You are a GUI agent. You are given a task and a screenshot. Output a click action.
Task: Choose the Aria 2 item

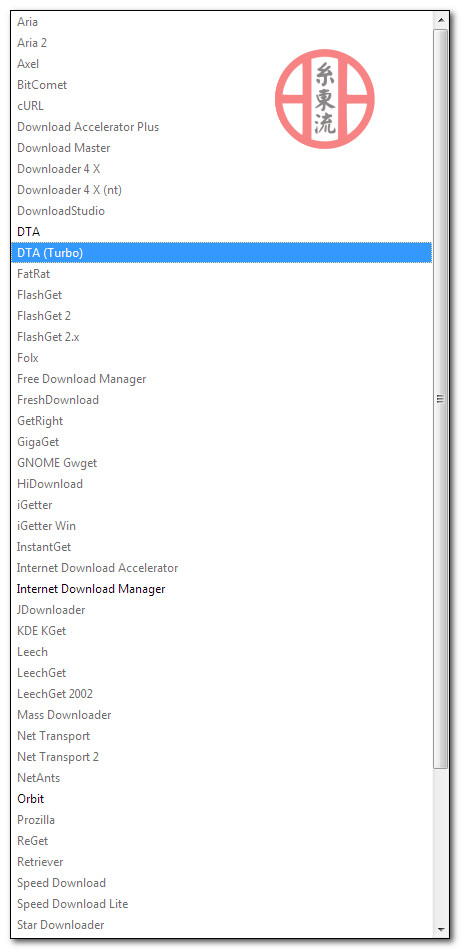[x=222, y=42]
